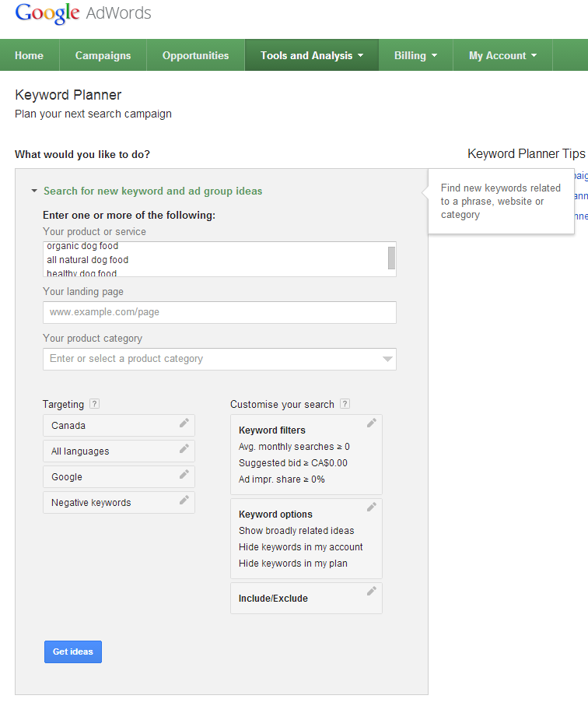The width and height of the screenshot is (588, 706).
Task: Click 'Ad impr. share ≥ 0%' filter text
Action: (282, 479)
